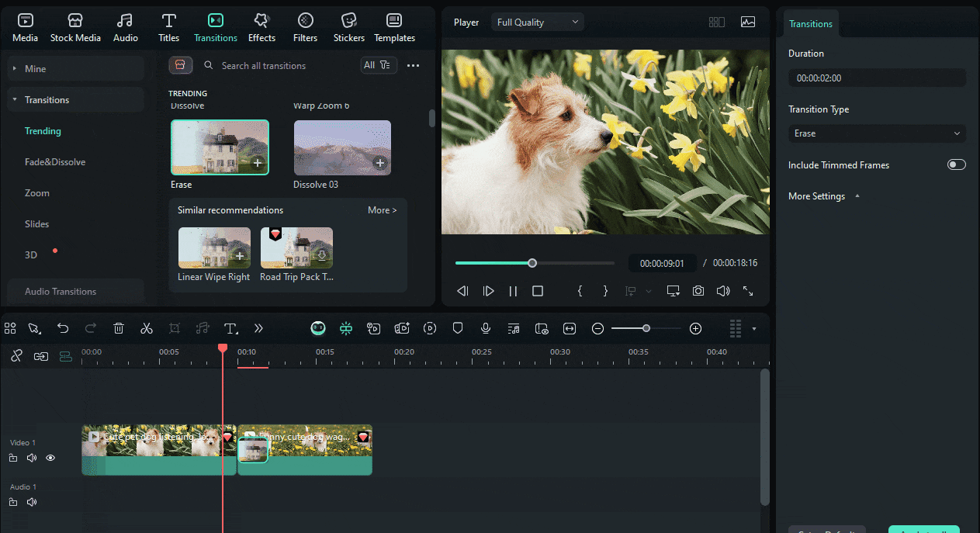Select the Zoom transition category
Screen dimensions: 980x533
(x=37, y=193)
